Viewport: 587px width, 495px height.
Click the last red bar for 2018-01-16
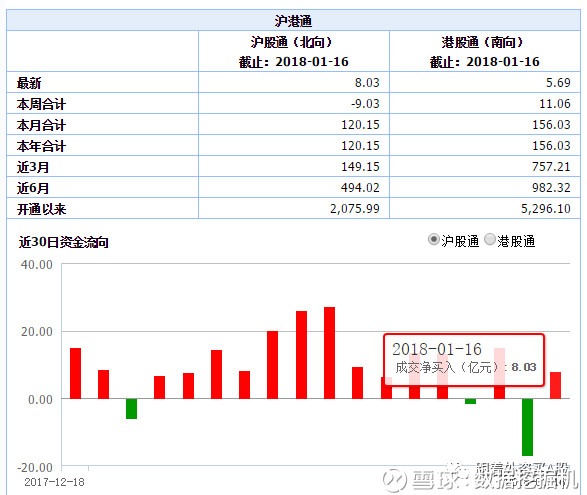click(x=555, y=385)
